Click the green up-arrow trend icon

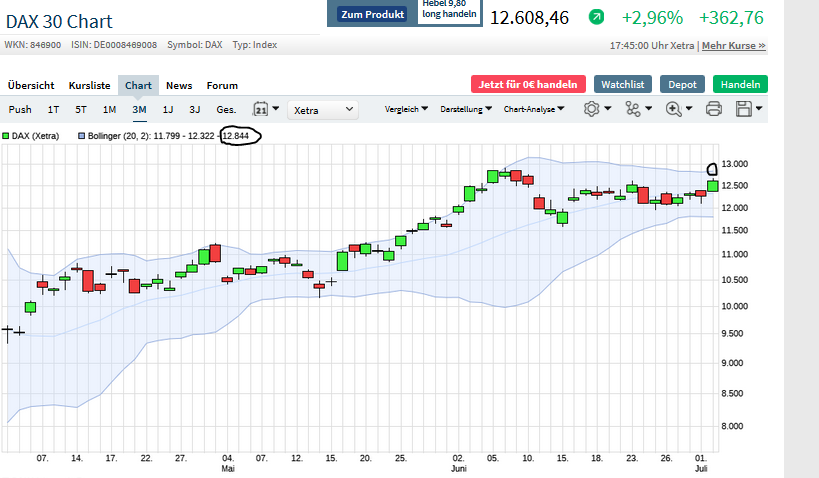[596, 17]
